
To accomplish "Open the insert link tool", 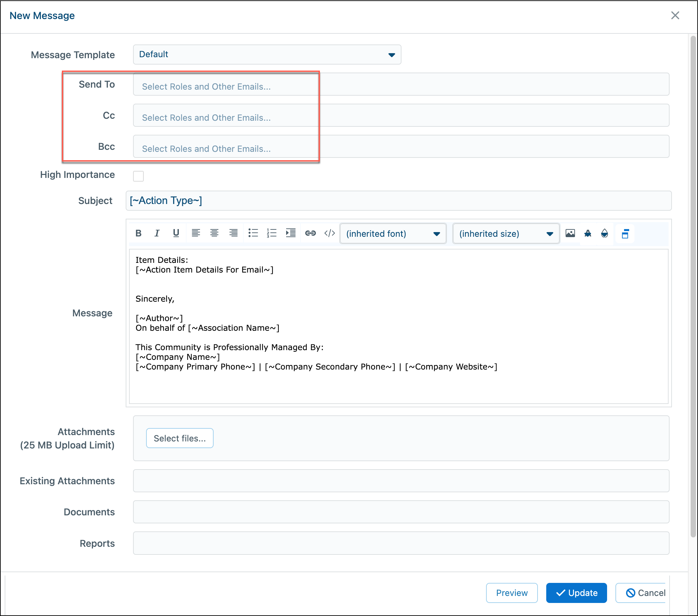I will click(x=311, y=233).
